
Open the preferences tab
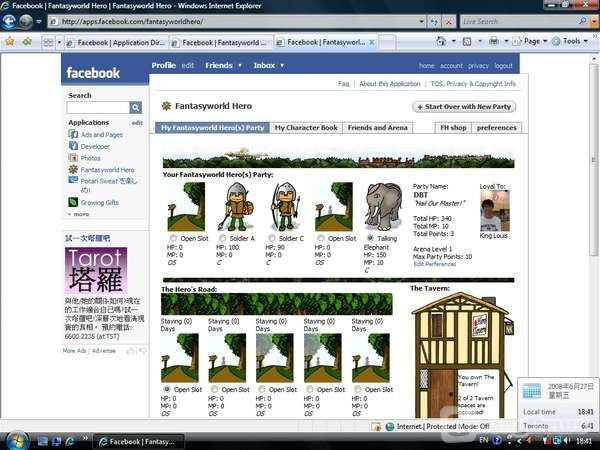pos(497,128)
